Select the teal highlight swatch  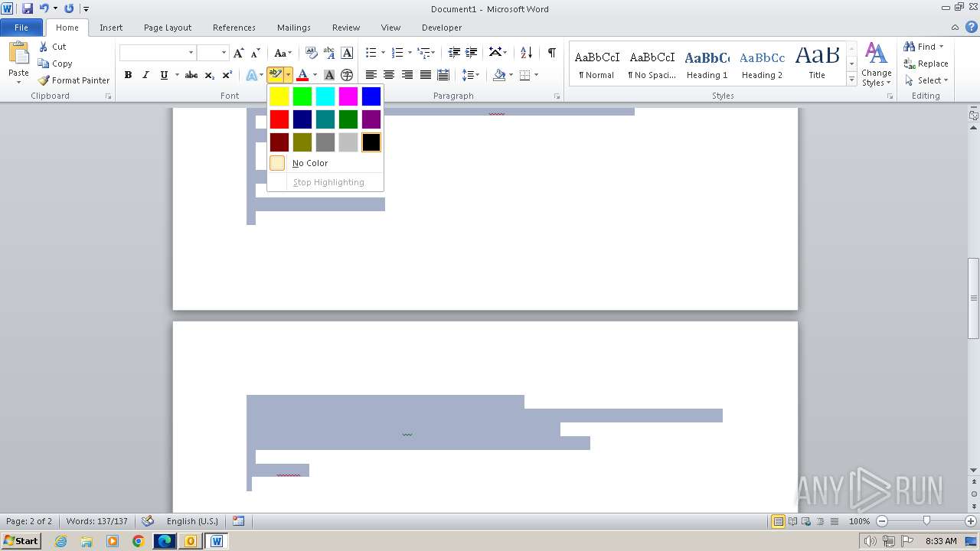pos(325,119)
